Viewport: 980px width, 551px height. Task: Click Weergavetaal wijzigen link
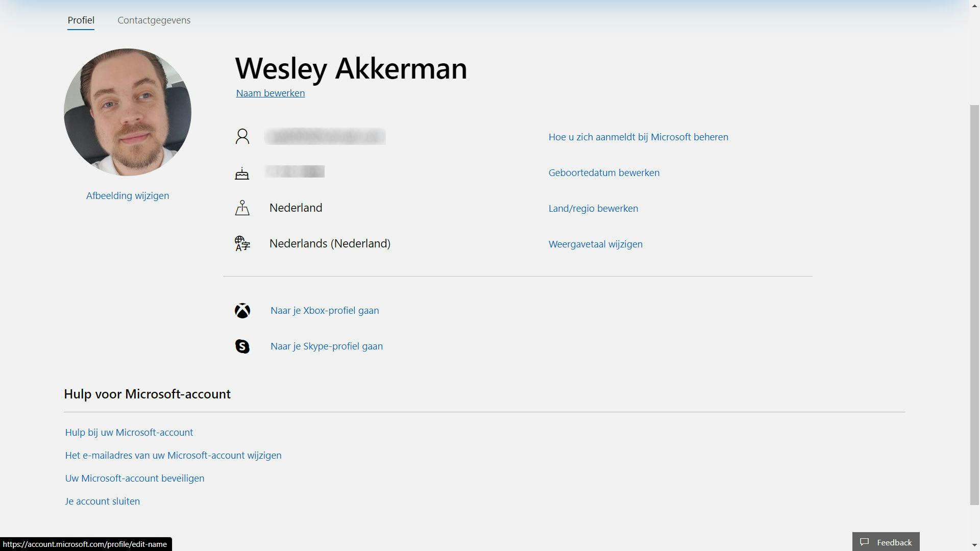[595, 244]
